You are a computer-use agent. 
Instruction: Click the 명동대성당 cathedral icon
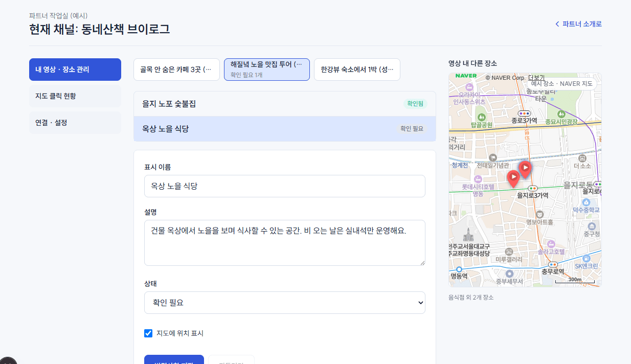click(468, 236)
